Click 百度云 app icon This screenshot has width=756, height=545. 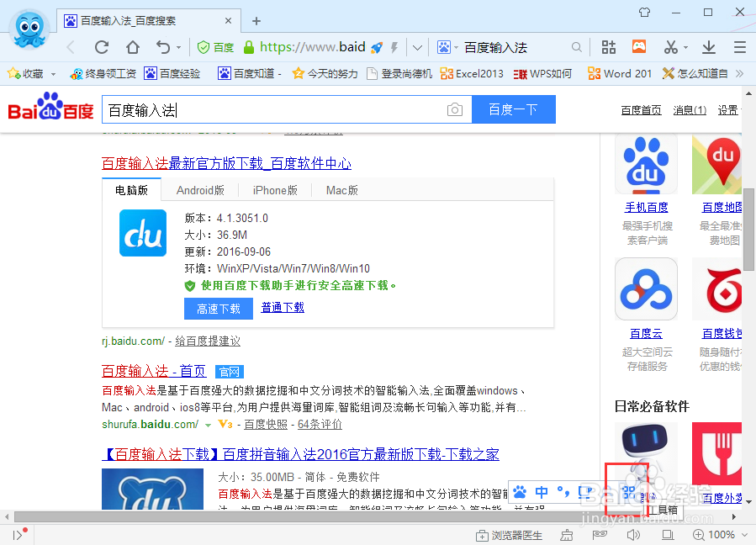pos(646,288)
